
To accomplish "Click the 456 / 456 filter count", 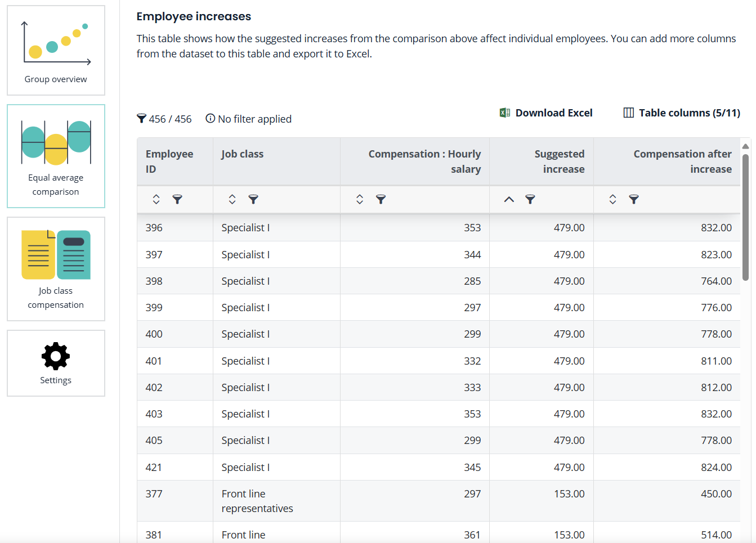I will pyautogui.click(x=164, y=119).
